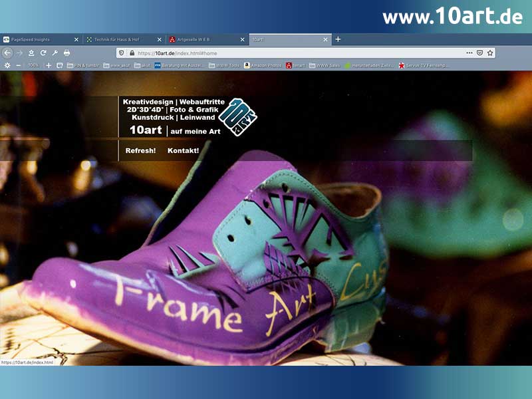Close the Technik für Haus & Hof tab
The width and height of the screenshot is (532, 399).
[x=160, y=40]
